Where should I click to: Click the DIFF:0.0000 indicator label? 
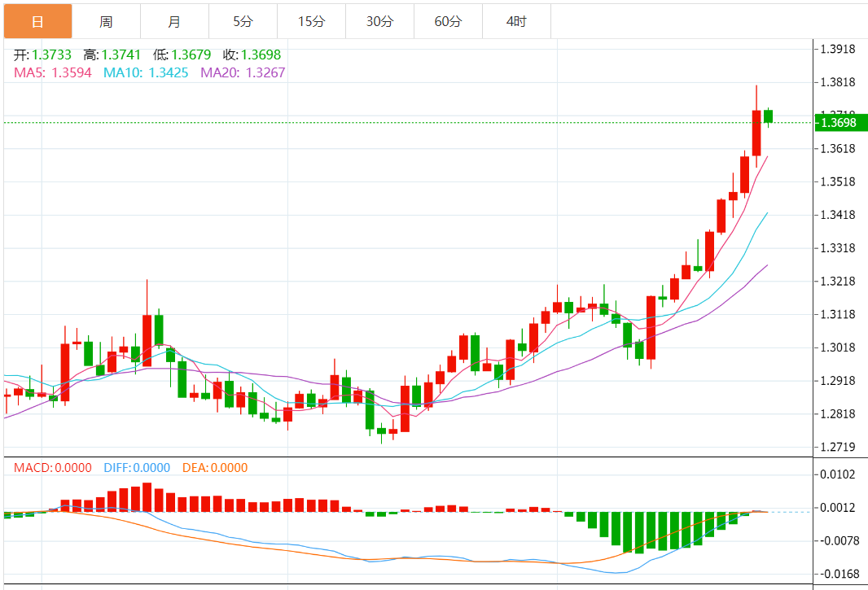[x=137, y=468]
